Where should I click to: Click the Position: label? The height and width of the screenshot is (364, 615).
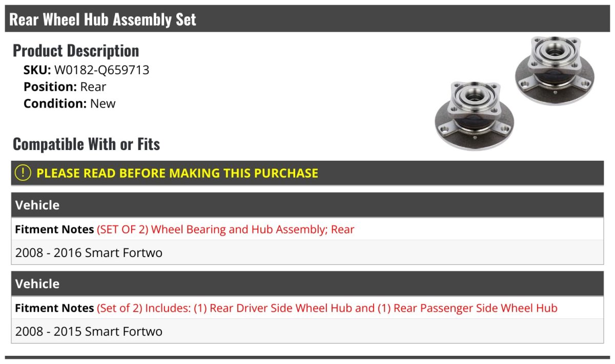coord(50,87)
